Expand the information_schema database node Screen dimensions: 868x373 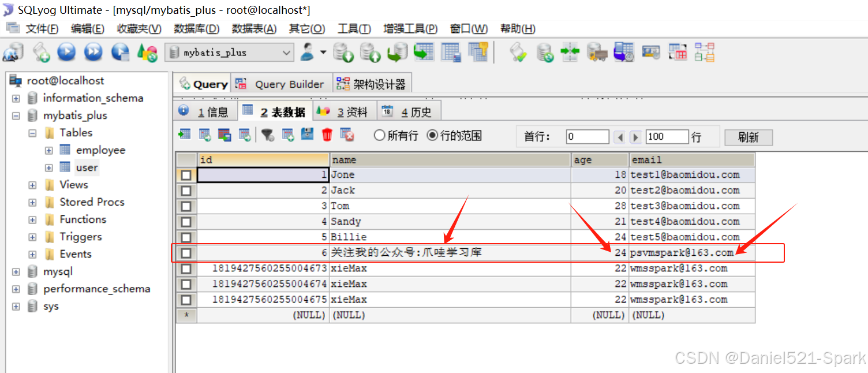tap(16, 98)
